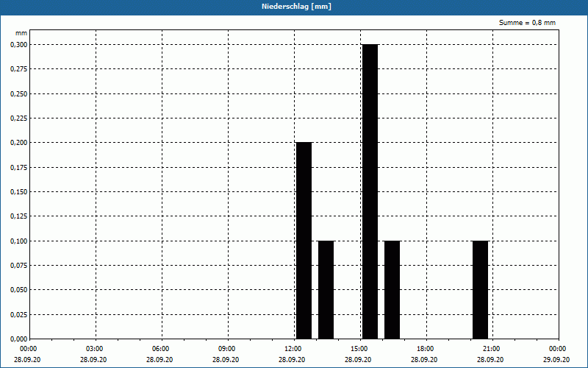This screenshot has height=368, width=588.
Task: Click the 29.09.20 date label
Action: [556, 359]
